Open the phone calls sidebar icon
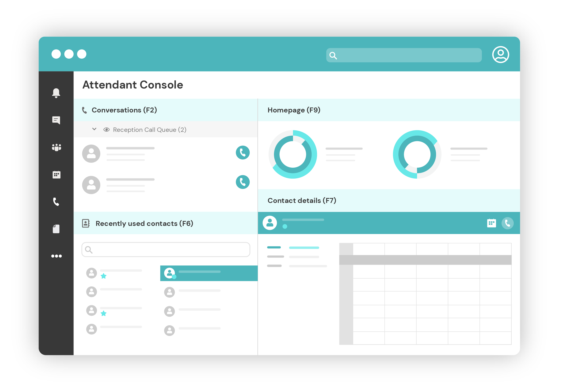This screenshot has width=562, height=392. tap(56, 202)
